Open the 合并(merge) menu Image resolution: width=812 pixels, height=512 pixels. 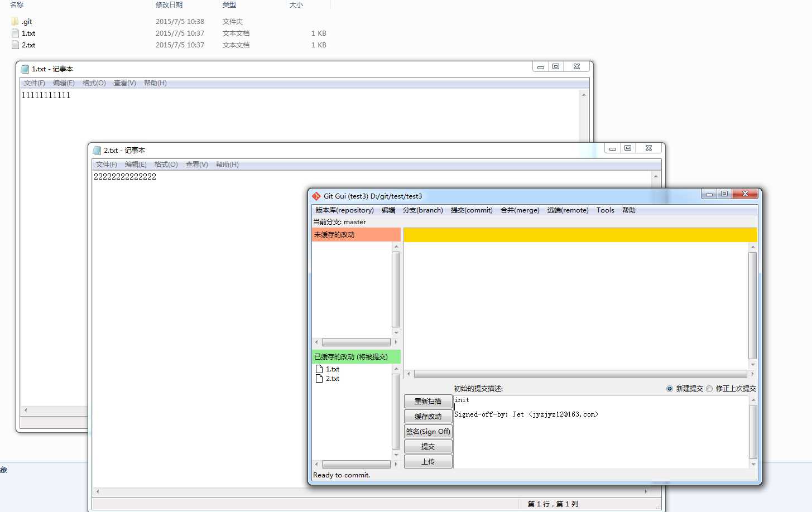point(520,210)
